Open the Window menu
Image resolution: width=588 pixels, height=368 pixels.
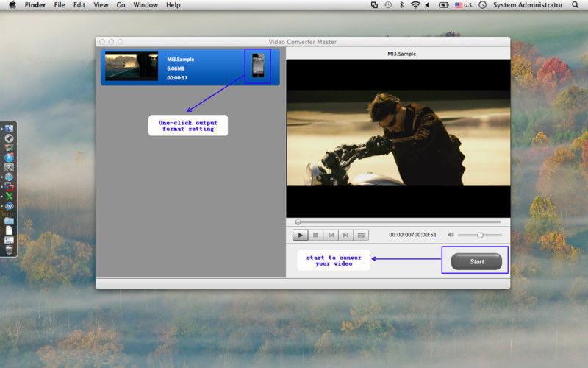pos(146,5)
